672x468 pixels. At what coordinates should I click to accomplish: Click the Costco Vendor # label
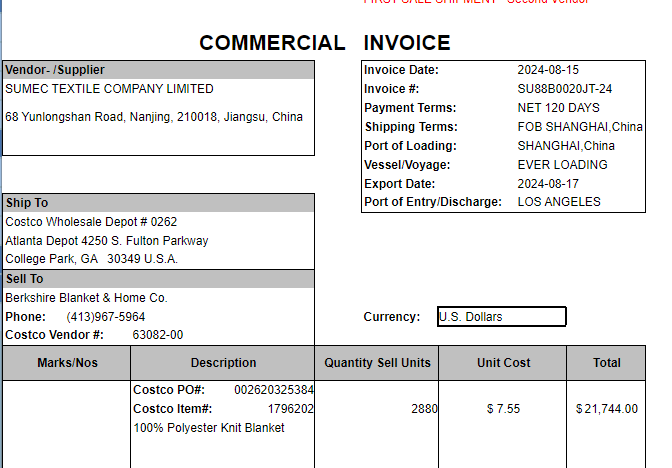tap(54, 335)
